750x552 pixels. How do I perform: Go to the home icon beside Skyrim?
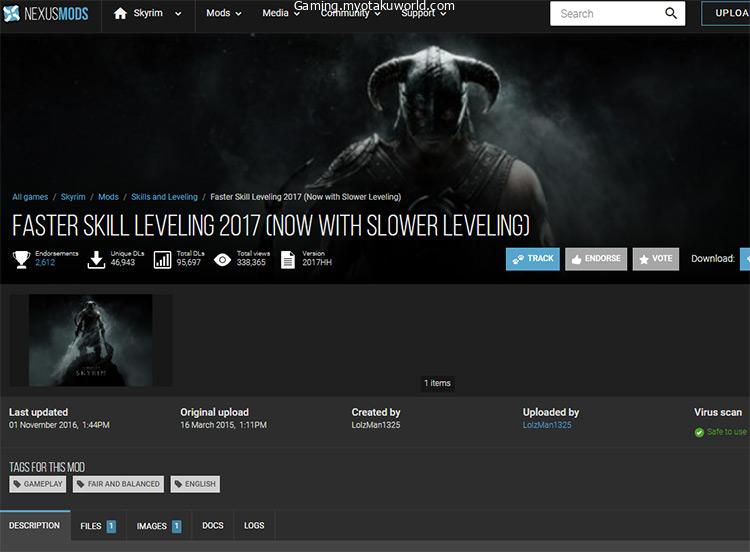(x=120, y=13)
